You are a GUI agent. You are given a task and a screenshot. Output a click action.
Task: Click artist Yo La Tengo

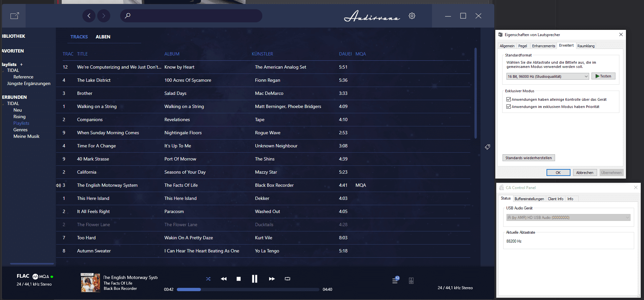point(267,251)
